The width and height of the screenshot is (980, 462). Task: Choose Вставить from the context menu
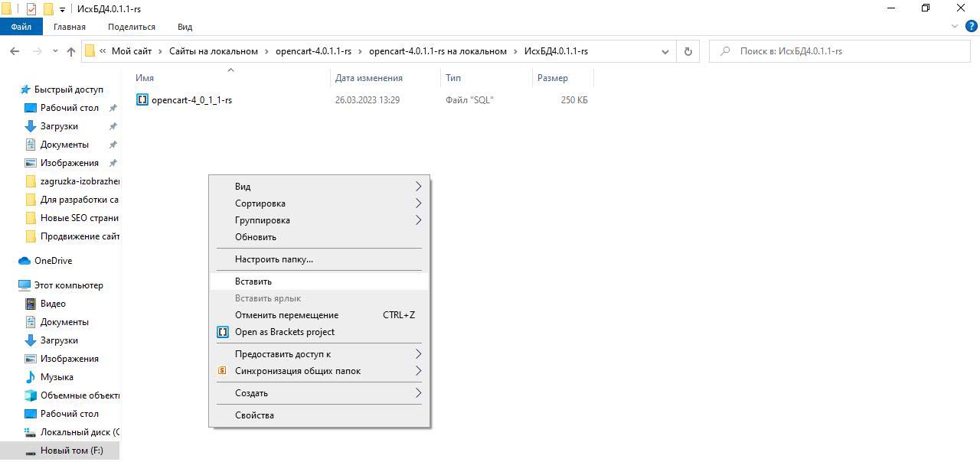tap(253, 281)
